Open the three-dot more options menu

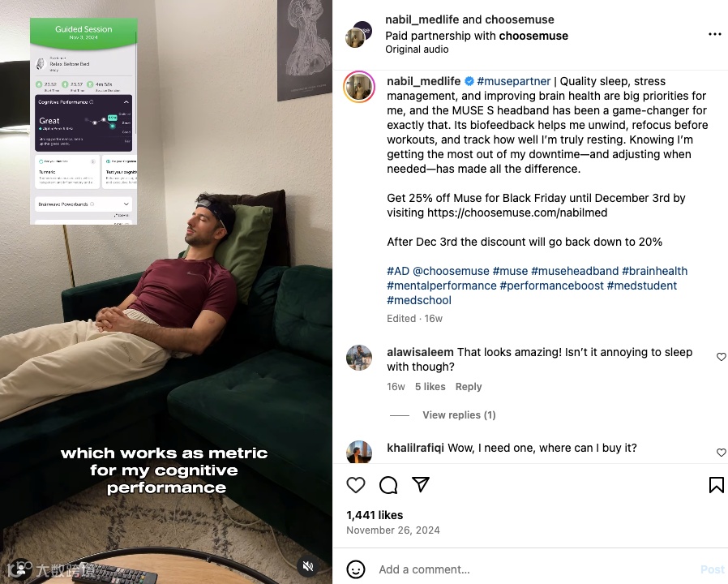point(715,34)
